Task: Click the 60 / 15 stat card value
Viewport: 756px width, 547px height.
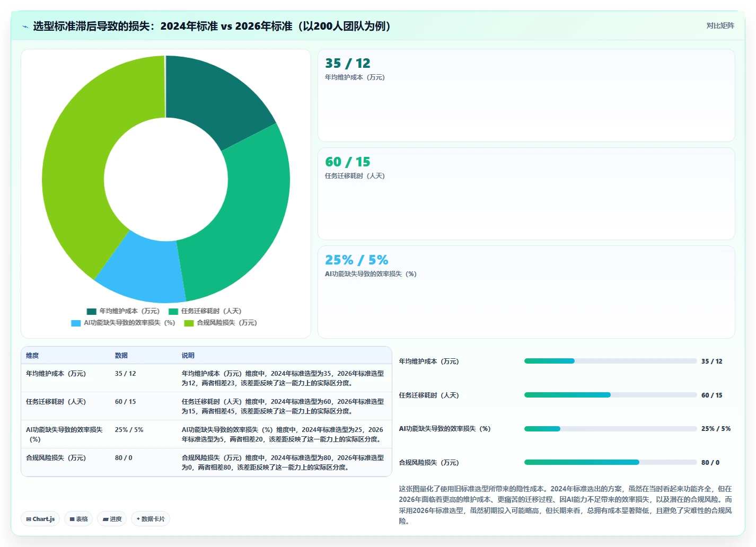Action: (348, 162)
